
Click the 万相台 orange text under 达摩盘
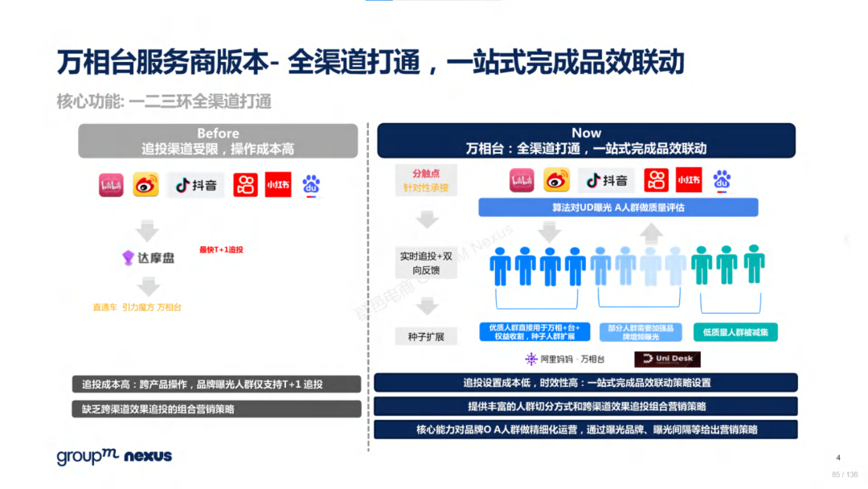(170, 307)
